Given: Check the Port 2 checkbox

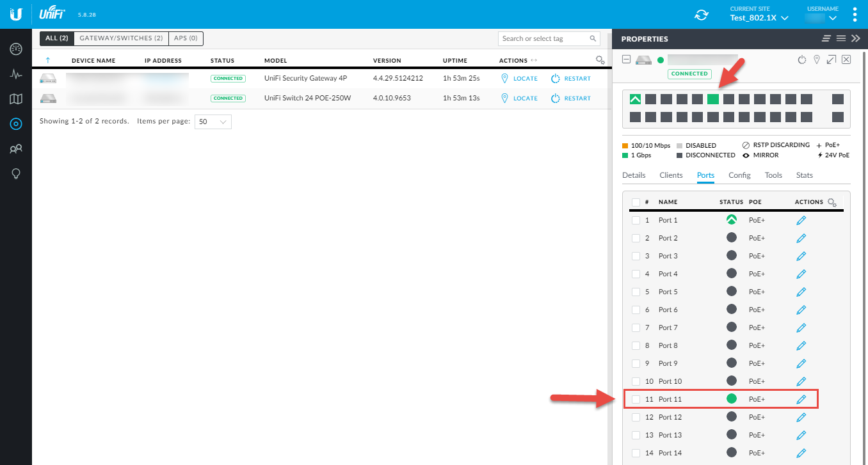Looking at the screenshot, I should click(x=636, y=238).
